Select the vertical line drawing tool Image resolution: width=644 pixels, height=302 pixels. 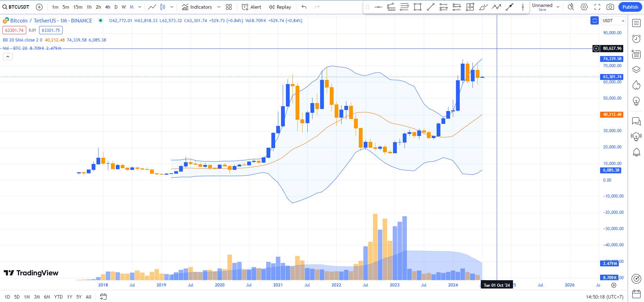(523, 7)
